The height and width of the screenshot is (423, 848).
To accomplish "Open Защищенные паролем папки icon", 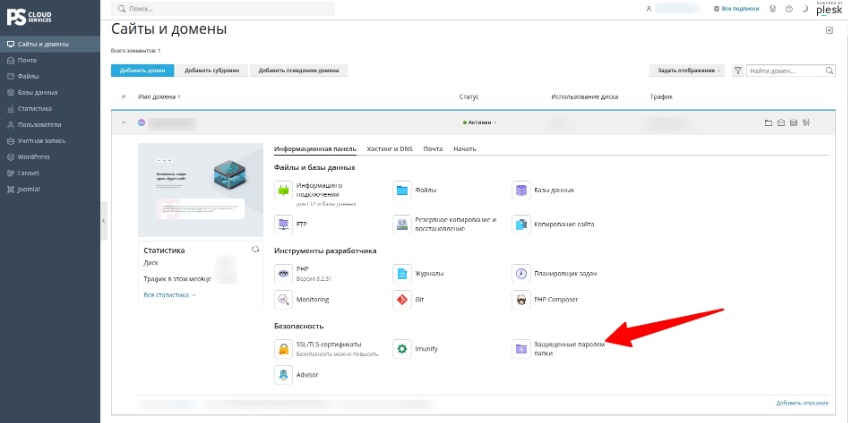I will tap(521, 349).
